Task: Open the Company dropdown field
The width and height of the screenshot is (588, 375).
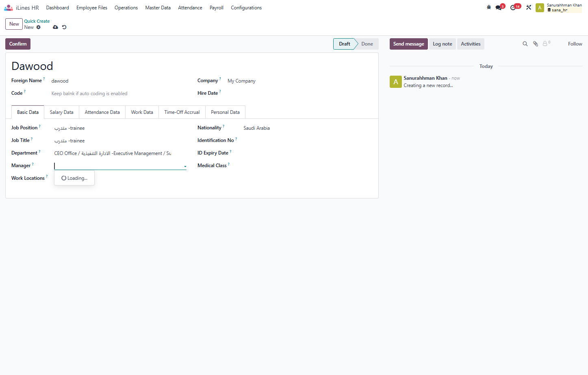Action: pyautogui.click(x=300, y=81)
